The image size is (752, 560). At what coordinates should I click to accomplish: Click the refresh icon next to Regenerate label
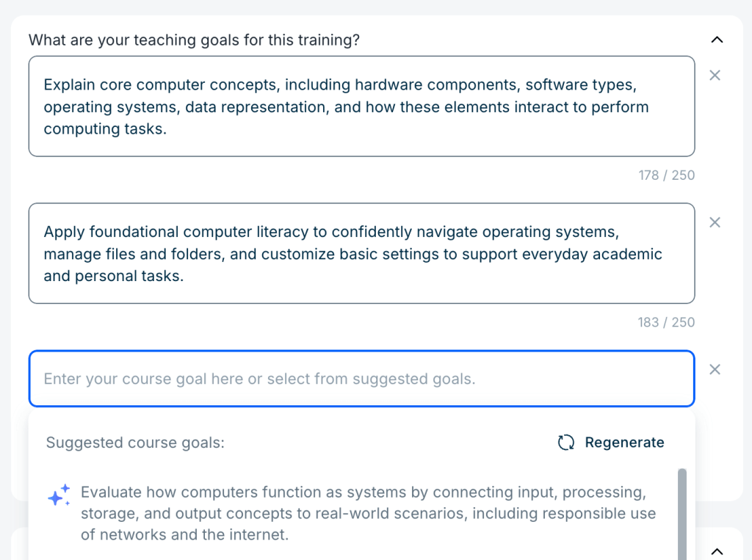[565, 443]
